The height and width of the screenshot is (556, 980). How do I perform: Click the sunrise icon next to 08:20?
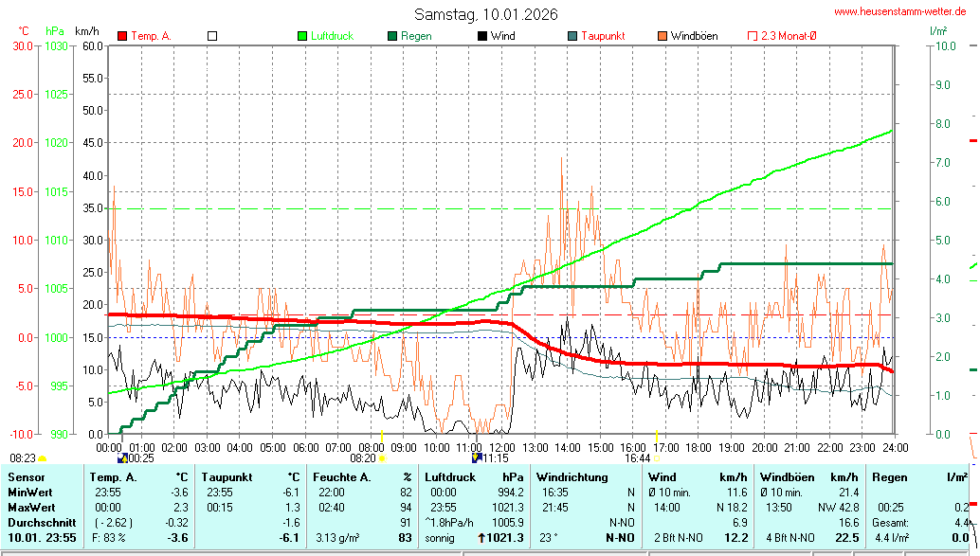[383, 457]
